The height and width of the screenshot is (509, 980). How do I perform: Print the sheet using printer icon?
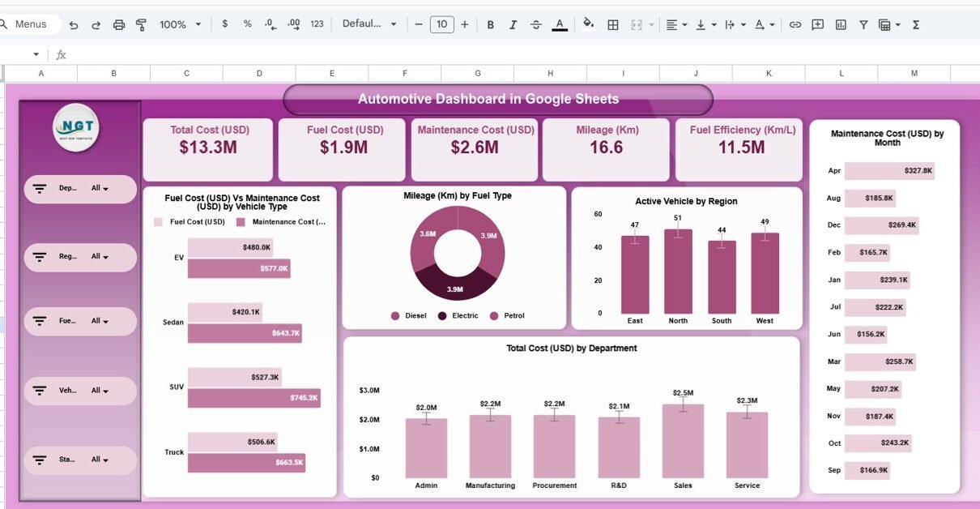click(x=119, y=24)
